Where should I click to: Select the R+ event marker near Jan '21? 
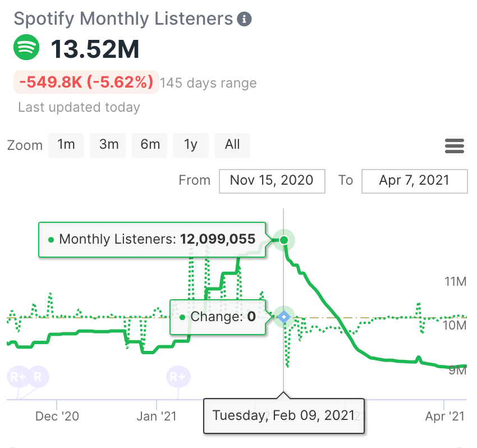pos(178,376)
